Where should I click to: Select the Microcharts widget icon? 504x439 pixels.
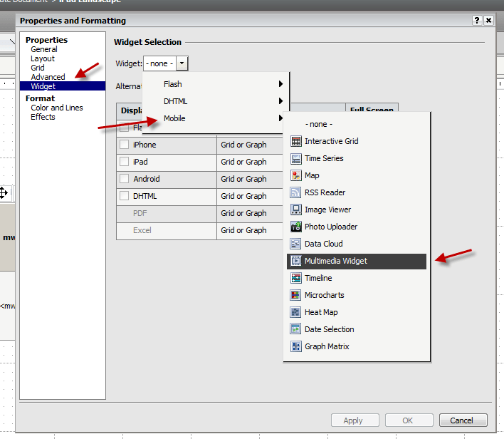296,295
